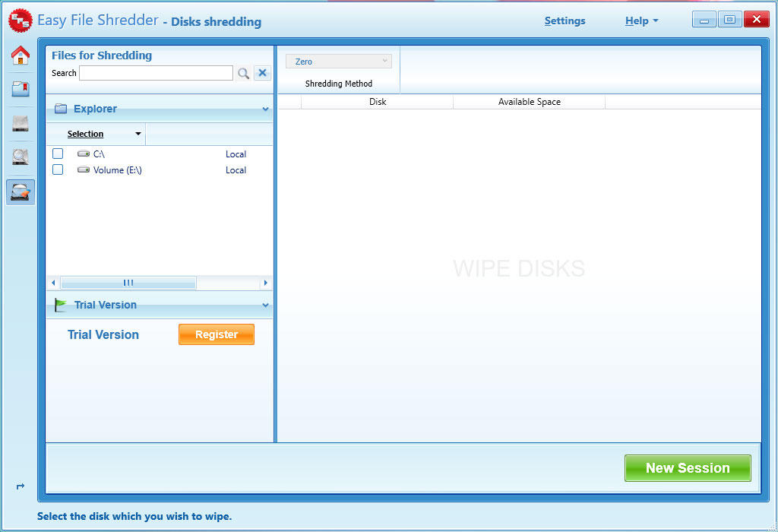The height and width of the screenshot is (532, 778).
Task: Click the magnifying glass search icon
Action: [x=243, y=73]
